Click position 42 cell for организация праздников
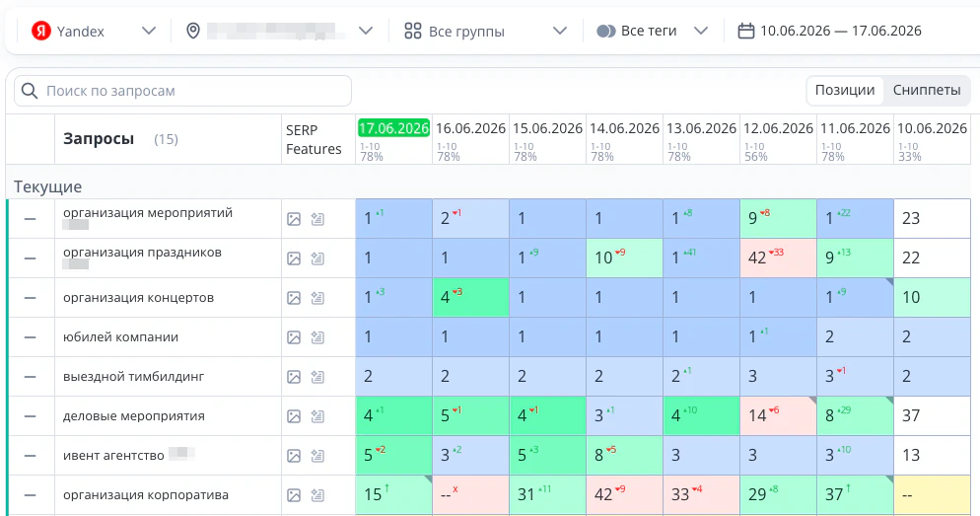This screenshot has height=516, width=980. coord(778,258)
